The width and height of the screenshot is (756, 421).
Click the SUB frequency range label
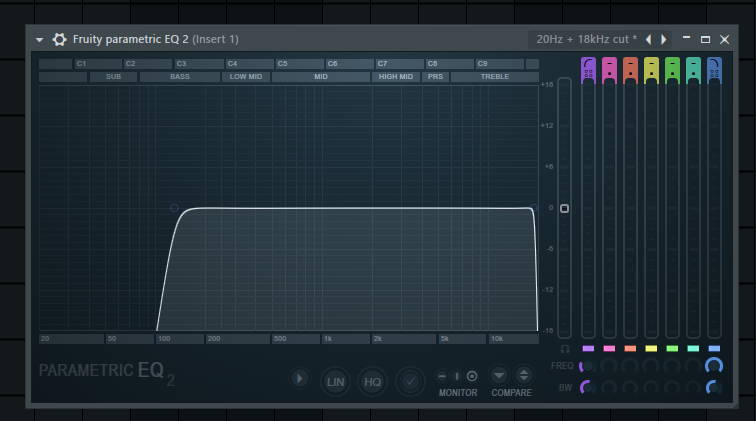(x=113, y=77)
